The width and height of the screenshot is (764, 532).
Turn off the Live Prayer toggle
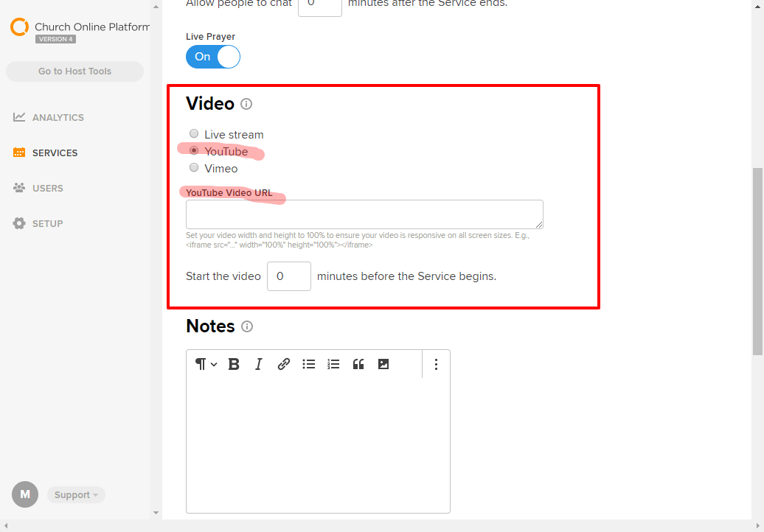click(x=213, y=57)
